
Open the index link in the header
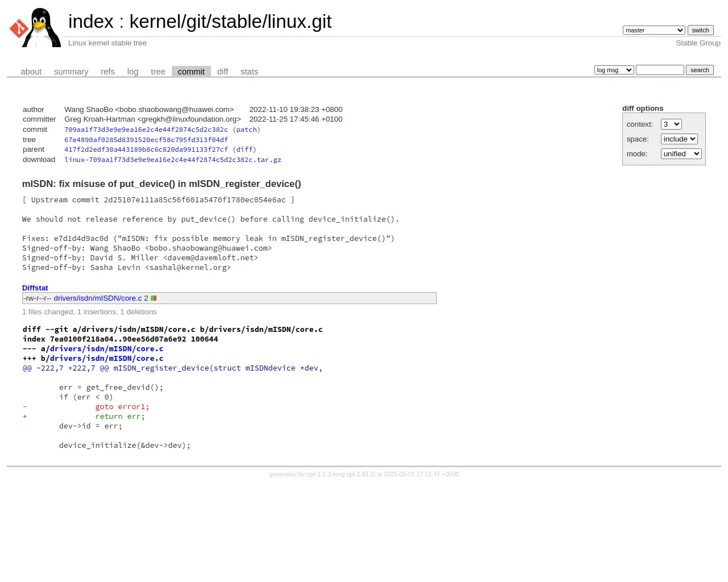pos(91,22)
